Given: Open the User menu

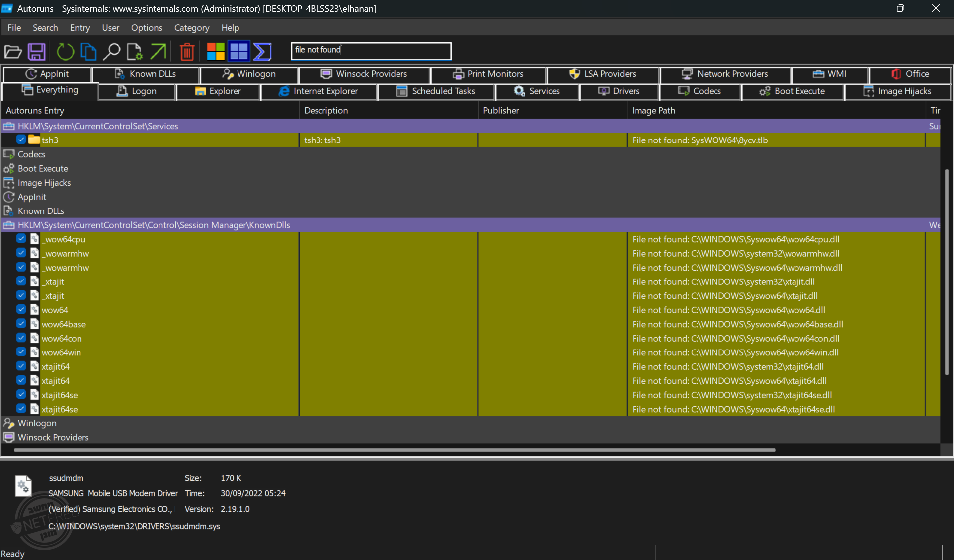Looking at the screenshot, I should pos(111,28).
